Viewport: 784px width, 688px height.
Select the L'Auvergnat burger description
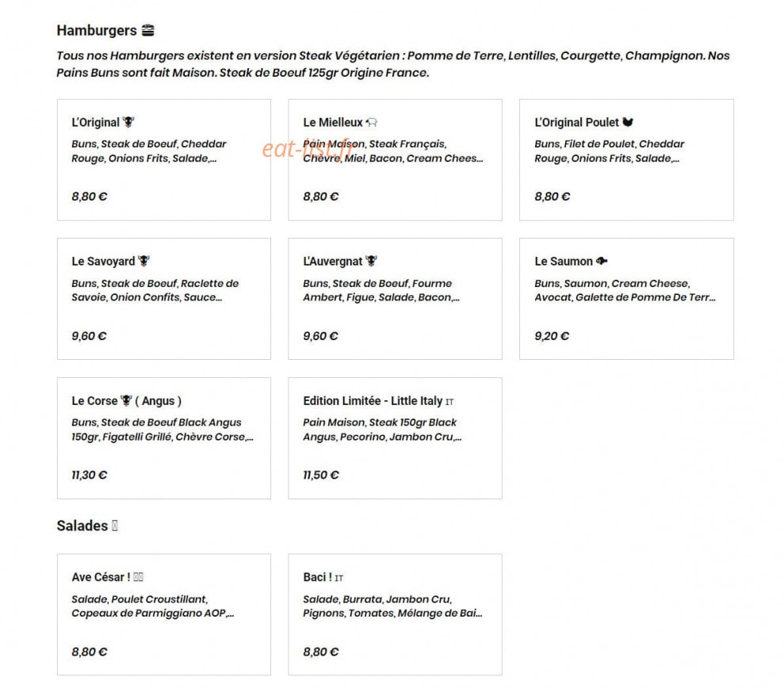[381, 290]
